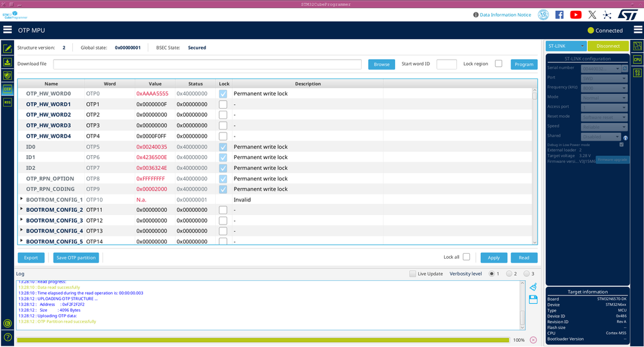
Task: Click the Start word ID input field
Action: click(x=447, y=64)
